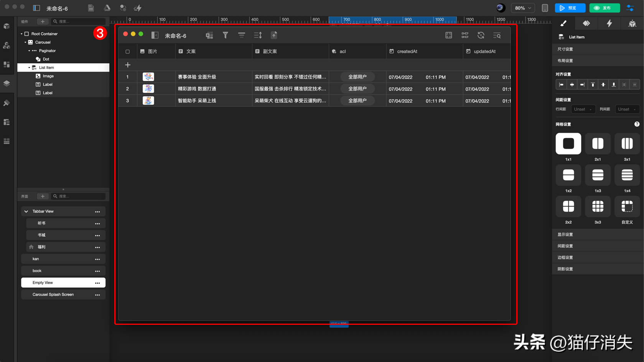644x362 pixels.
Task: Collapse the Paginator tree node
Action: pyautogui.click(x=29, y=51)
